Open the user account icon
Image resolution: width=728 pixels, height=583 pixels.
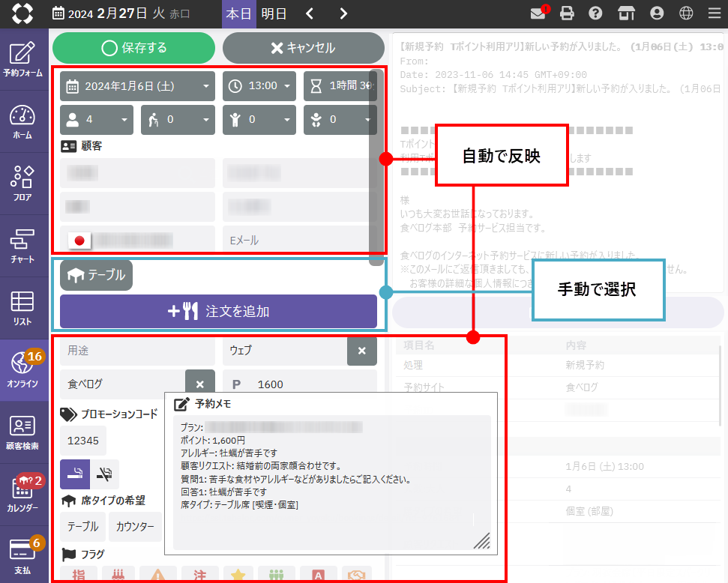click(657, 13)
